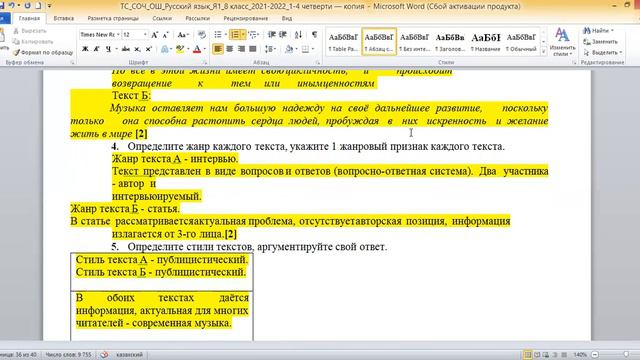This screenshot has height=360, width=640.
Task: Click word count Число слов 9 755
Action: [x=68, y=355]
